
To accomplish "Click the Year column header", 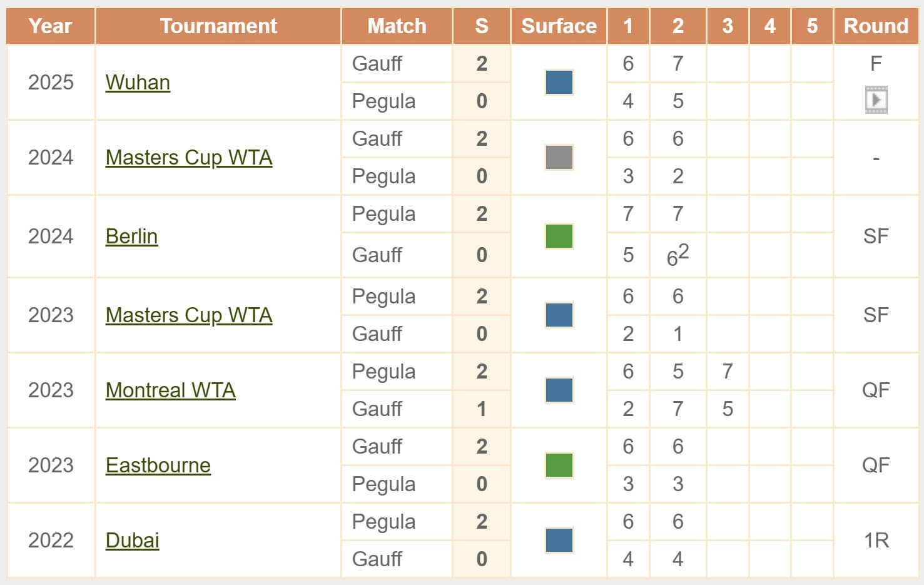I will pos(51,26).
